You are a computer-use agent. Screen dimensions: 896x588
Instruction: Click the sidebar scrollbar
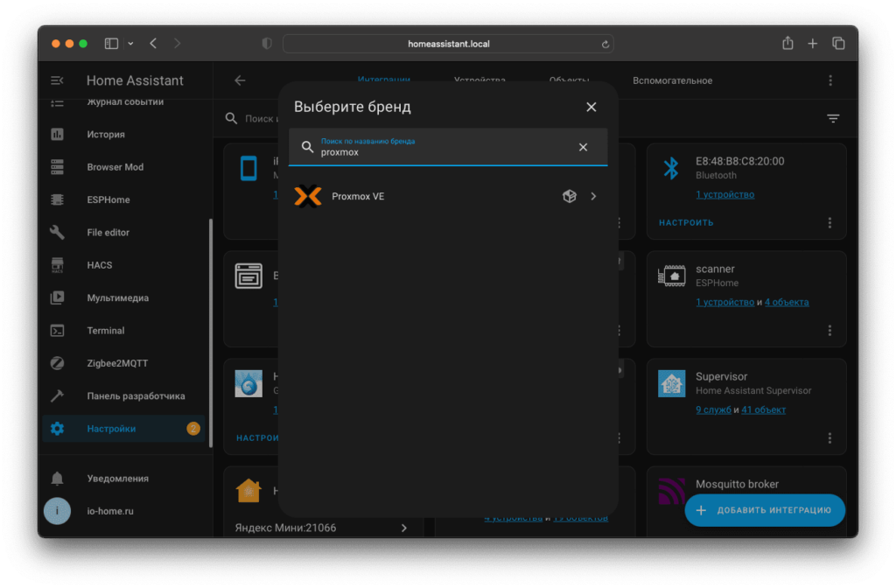coord(210,333)
